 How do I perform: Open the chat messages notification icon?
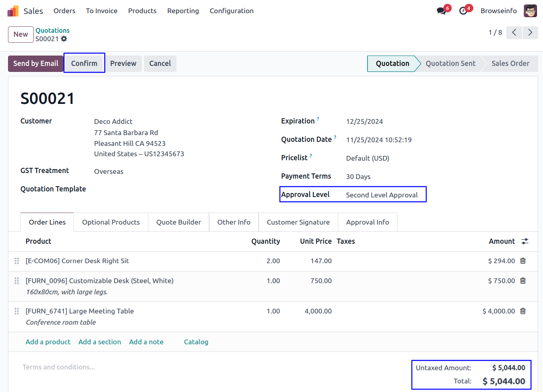[441, 11]
